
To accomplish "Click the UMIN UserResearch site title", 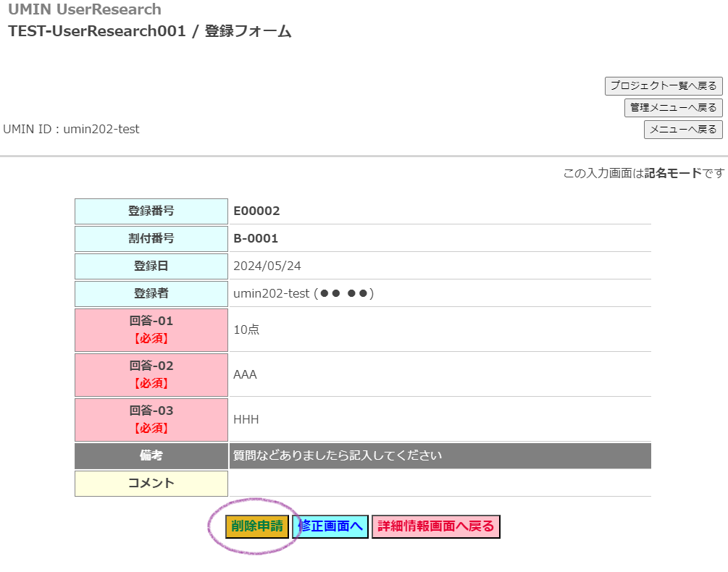I will click(x=85, y=9).
